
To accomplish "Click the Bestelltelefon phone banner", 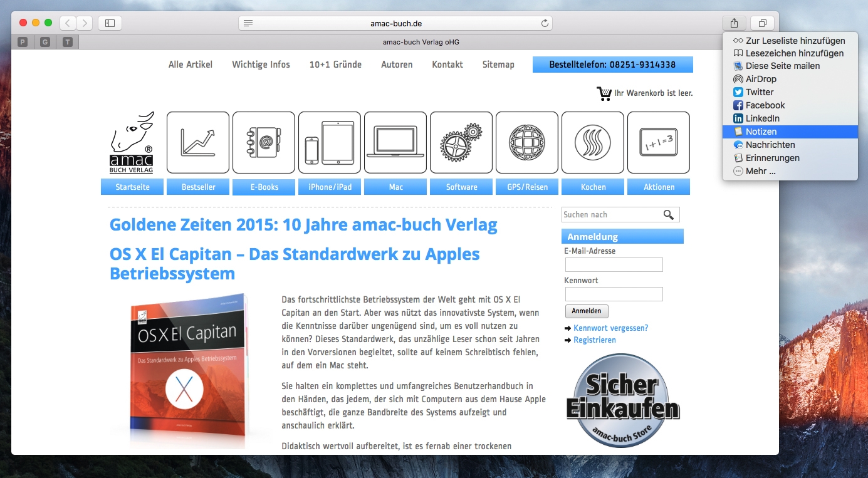I will [613, 65].
